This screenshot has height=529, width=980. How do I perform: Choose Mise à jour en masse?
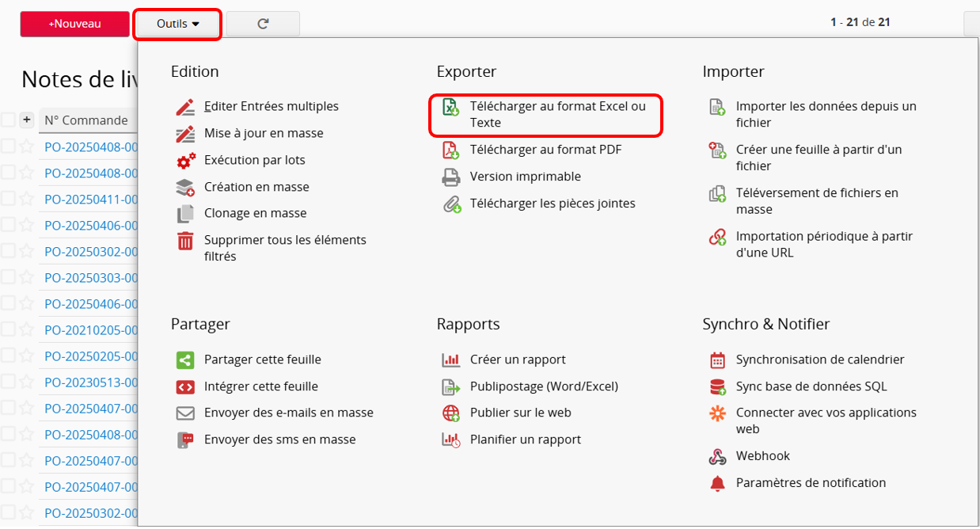tap(264, 133)
